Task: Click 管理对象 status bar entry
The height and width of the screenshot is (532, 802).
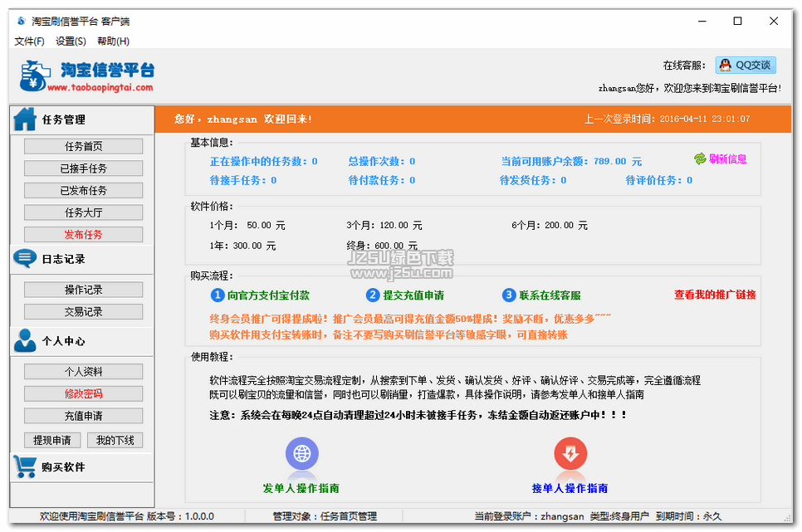Action: click(325, 516)
